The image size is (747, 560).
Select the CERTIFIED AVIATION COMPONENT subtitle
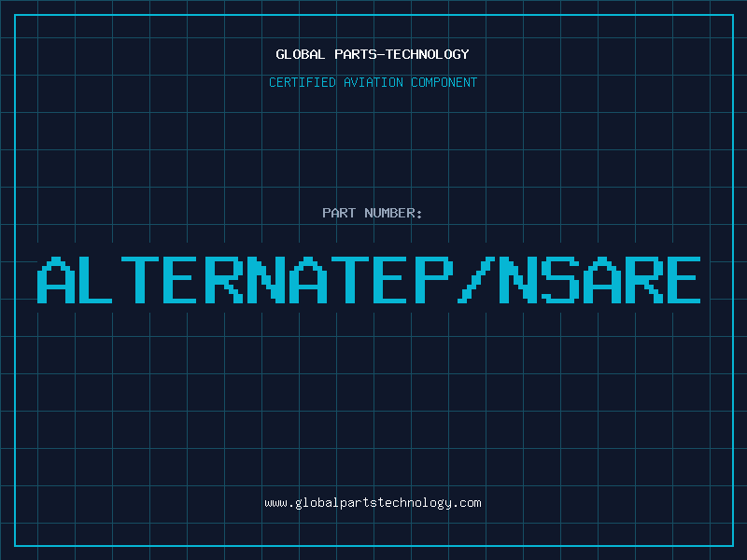click(x=373, y=82)
